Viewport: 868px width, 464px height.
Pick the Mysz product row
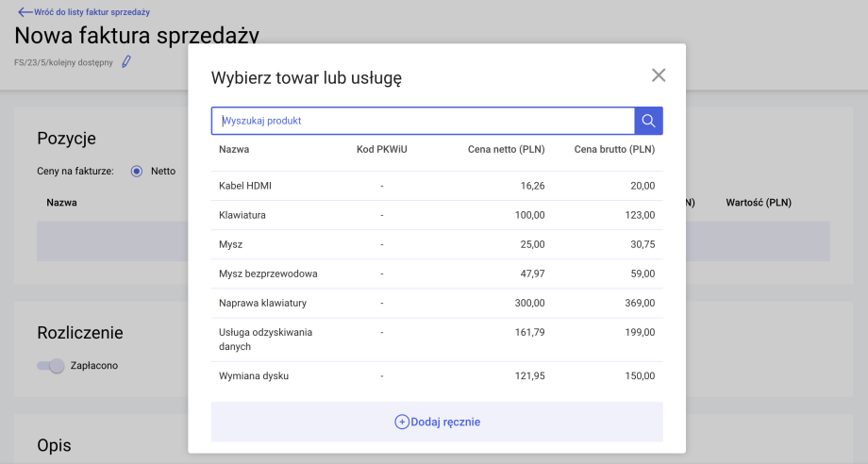[x=231, y=244]
